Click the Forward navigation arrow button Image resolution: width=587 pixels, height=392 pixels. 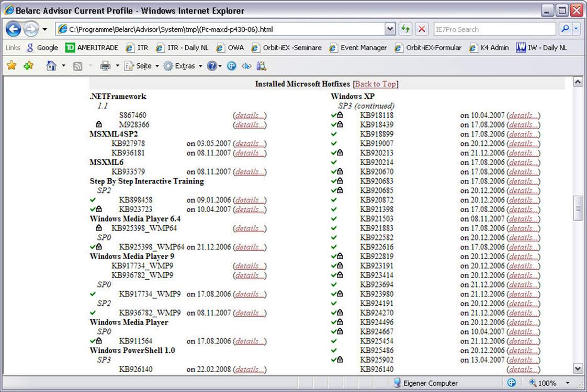click(31, 29)
